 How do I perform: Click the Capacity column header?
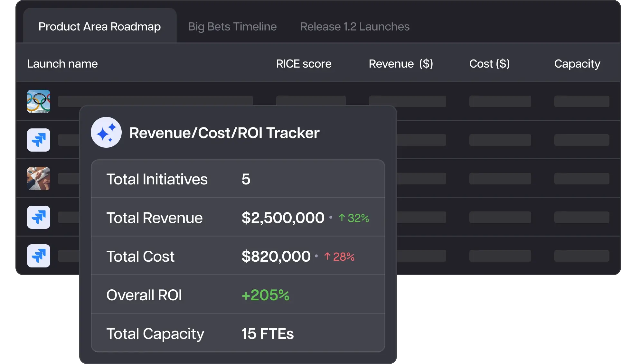[x=577, y=64]
